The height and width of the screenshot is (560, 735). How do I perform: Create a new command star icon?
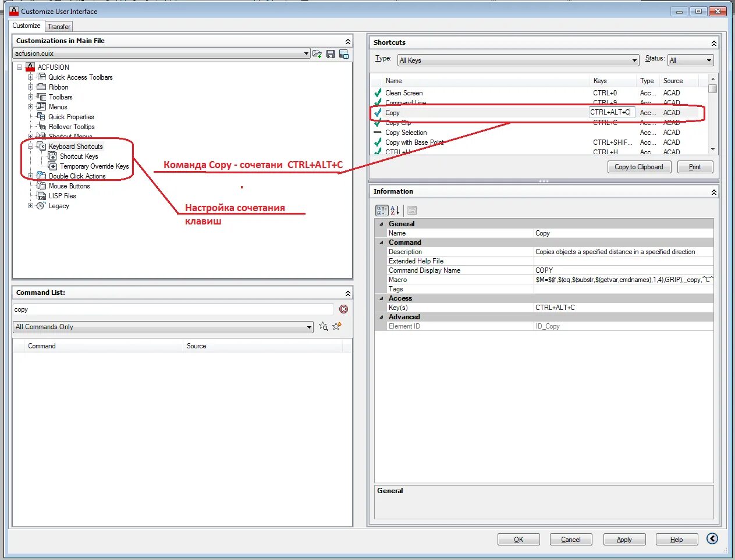point(337,326)
